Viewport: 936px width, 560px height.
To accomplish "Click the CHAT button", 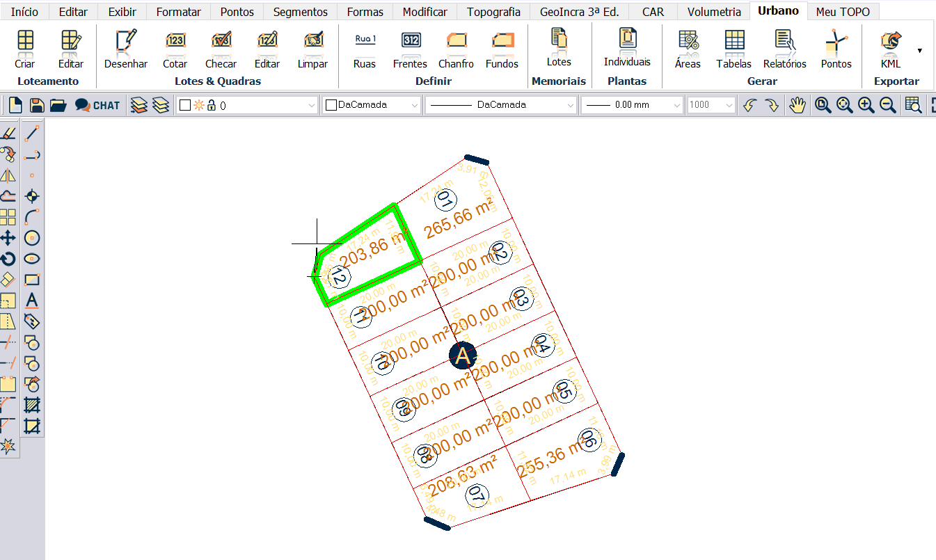I will pyautogui.click(x=97, y=104).
